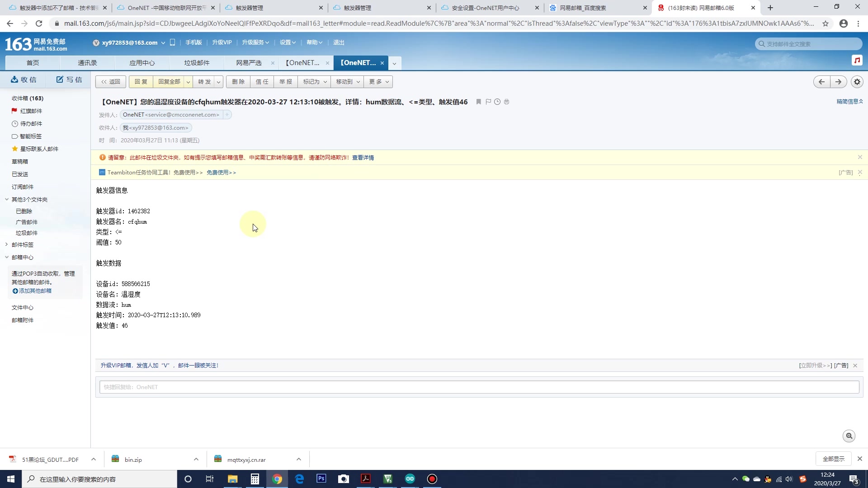This screenshot has height=488, width=868.
Task: Toggle the red flag on this email
Action: tap(488, 102)
